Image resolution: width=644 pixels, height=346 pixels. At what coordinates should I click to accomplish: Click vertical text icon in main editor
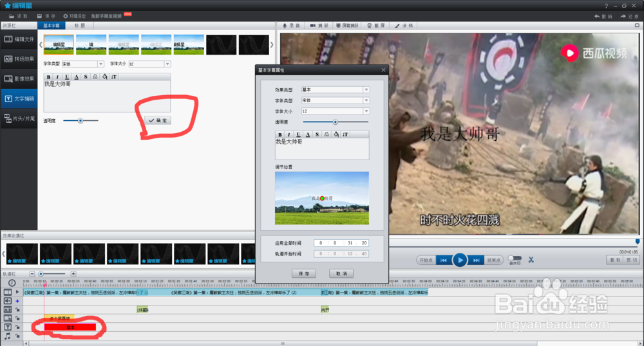[114, 77]
